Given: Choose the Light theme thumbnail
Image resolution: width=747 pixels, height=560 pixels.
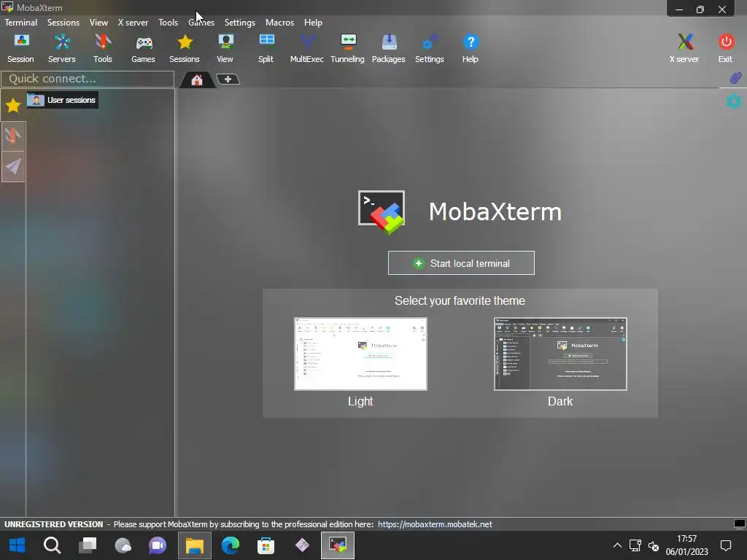Looking at the screenshot, I should click(x=360, y=354).
